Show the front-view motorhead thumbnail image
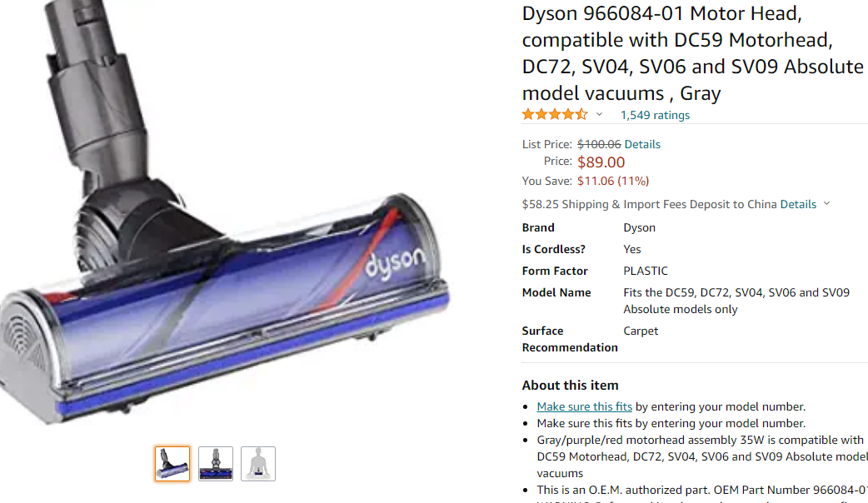Image resolution: width=868 pixels, height=503 pixels. pos(216,464)
